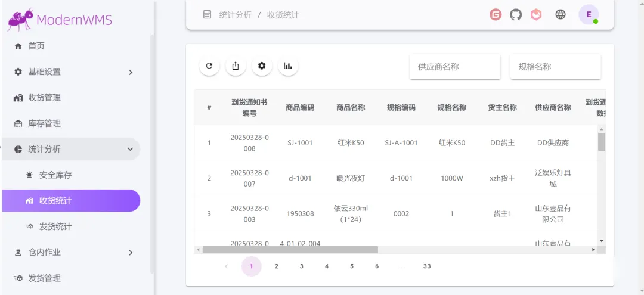This screenshot has height=295, width=644.
Task: Click the SJ-1001 product code cell
Action: [300, 143]
